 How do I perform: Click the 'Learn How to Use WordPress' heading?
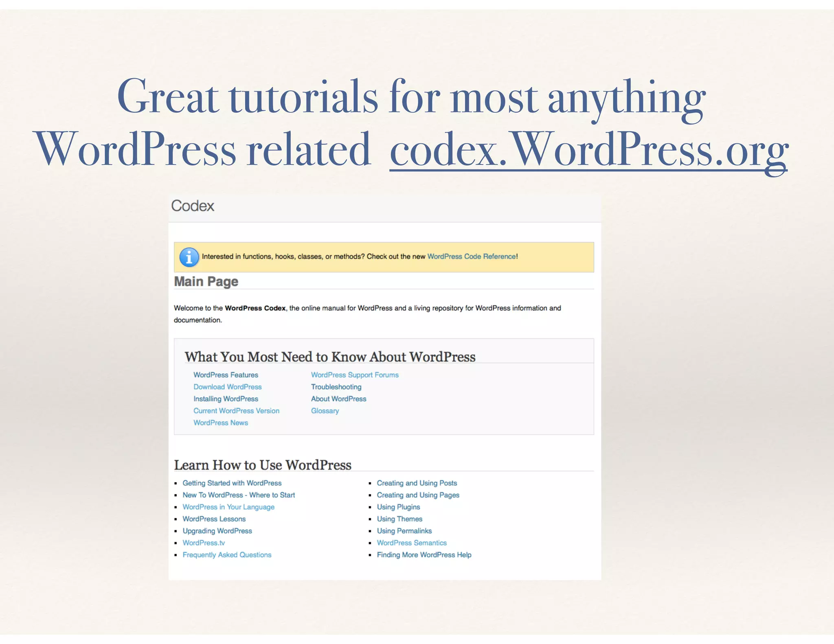(263, 465)
